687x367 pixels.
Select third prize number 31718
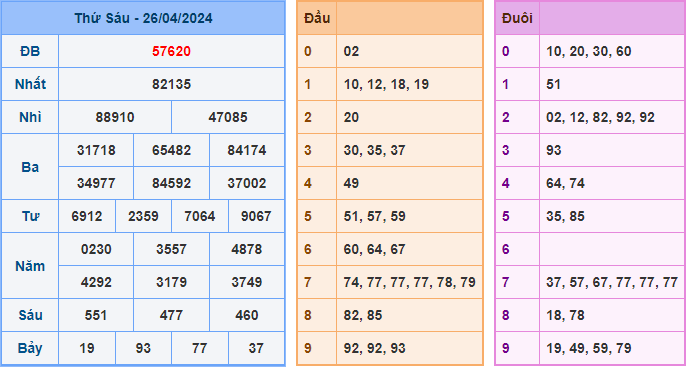point(96,150)
